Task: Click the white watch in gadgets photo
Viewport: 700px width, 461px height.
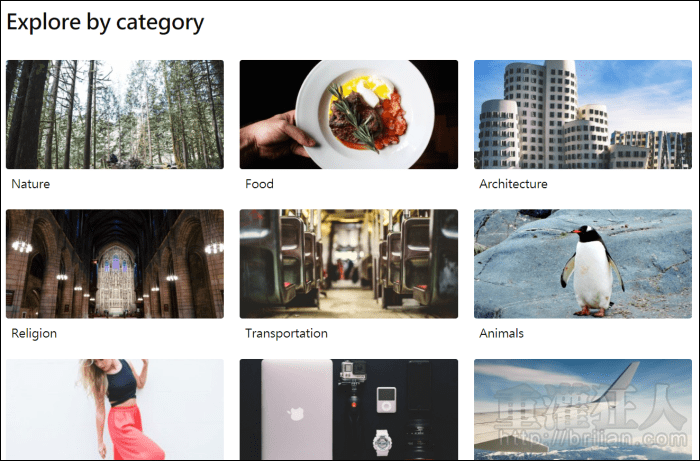Action: (x=382, y=442)
